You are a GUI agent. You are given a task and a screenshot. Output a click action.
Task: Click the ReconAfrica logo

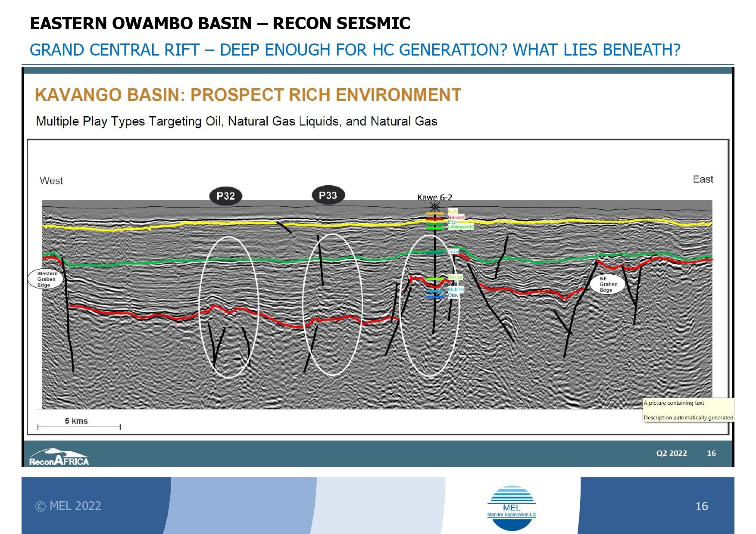point(59,457)
